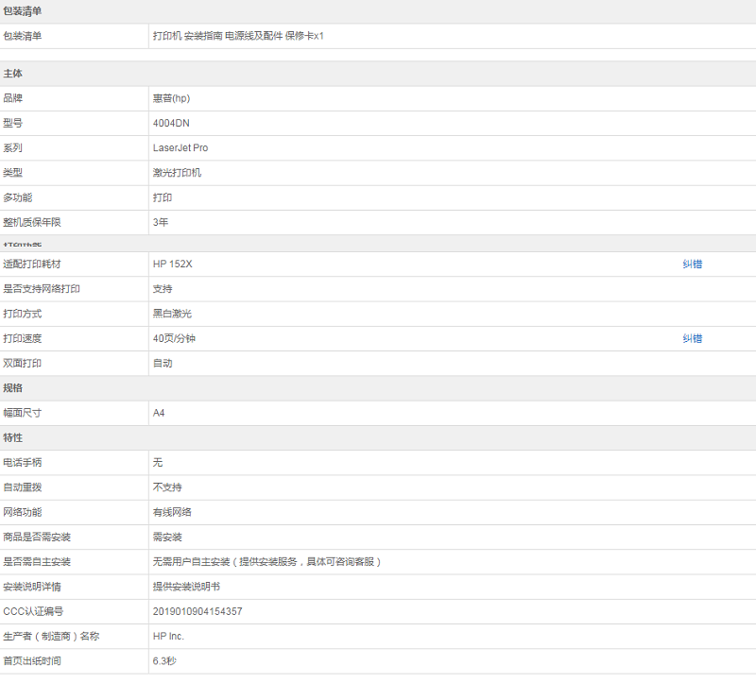Select model value 4004DN
Screen dimensions: 756x700
coord(171,123)
